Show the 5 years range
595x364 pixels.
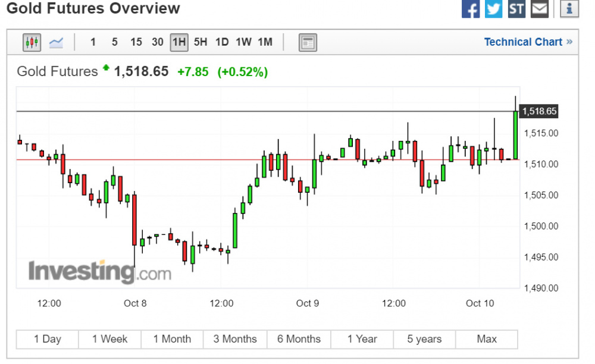(424, 339)
